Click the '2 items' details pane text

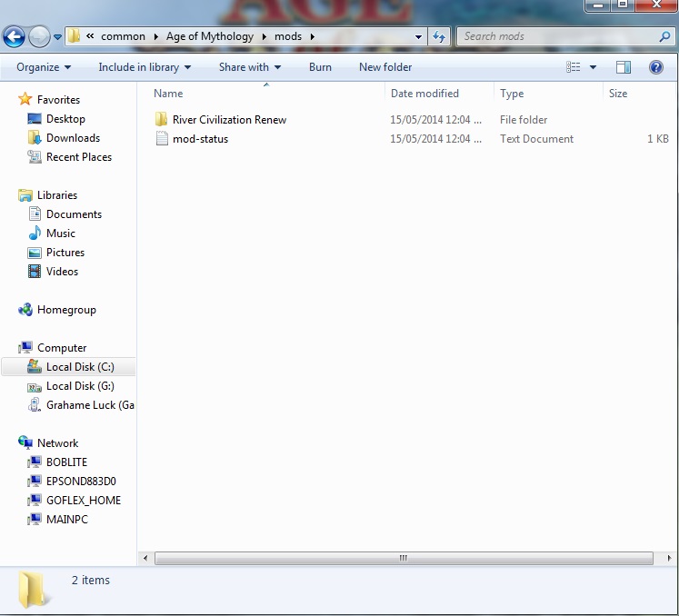(x=91, y=580)
